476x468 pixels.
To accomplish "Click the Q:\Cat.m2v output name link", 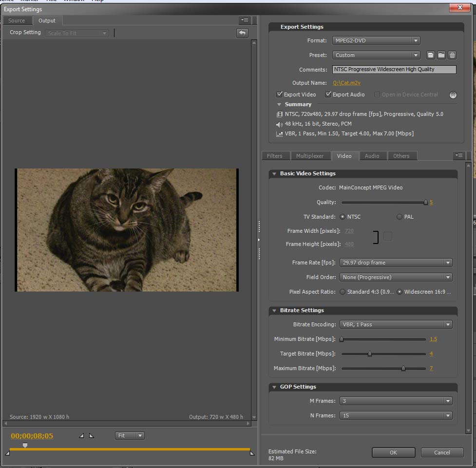I will (x=346, y=83).
